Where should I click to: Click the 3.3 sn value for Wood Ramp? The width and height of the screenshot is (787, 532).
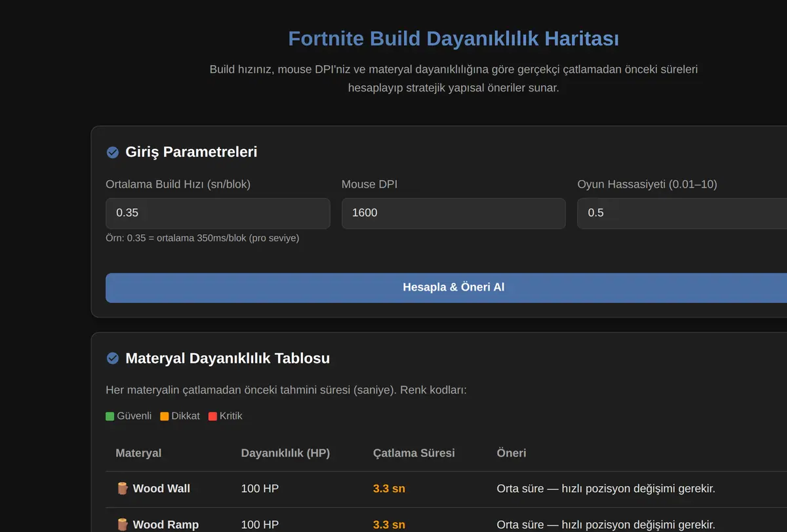click(x=389, y=524)
